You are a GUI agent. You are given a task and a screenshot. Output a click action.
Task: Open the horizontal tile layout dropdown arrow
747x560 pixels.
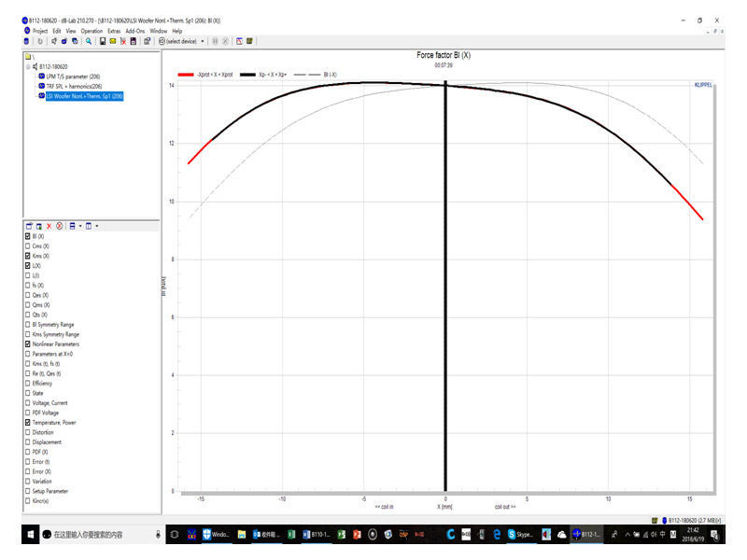(80, 226)
